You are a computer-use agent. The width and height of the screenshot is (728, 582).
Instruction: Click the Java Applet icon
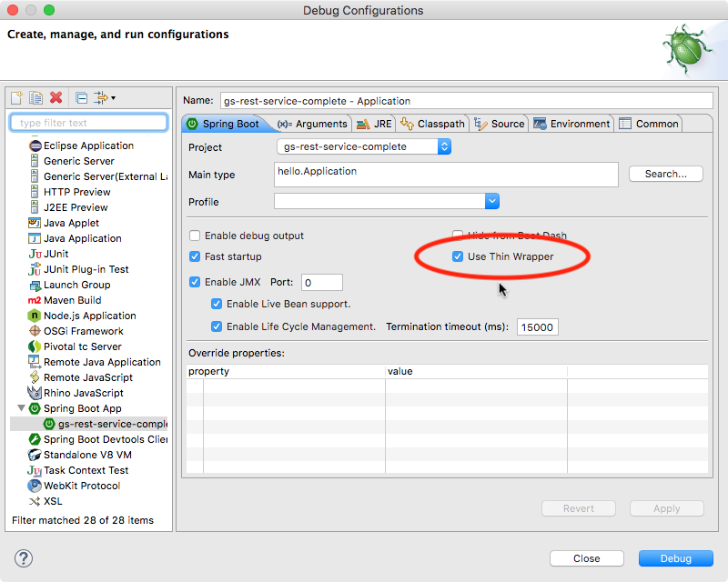point(35,223)
